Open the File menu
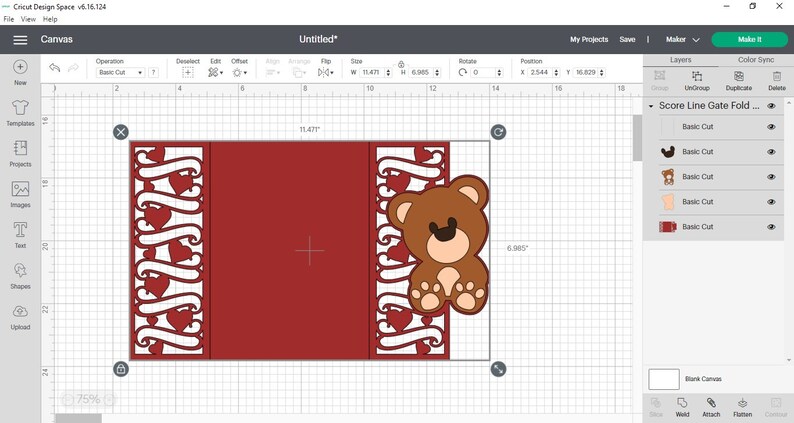This screenshot has width=794, height=423. click(x=9, y=19)
